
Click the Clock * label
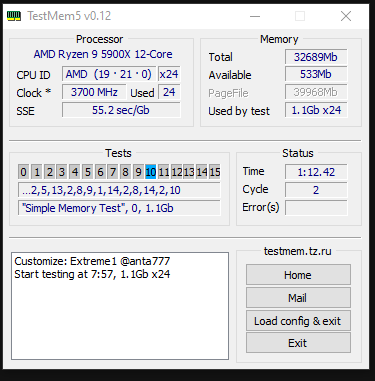coord(34,93)
